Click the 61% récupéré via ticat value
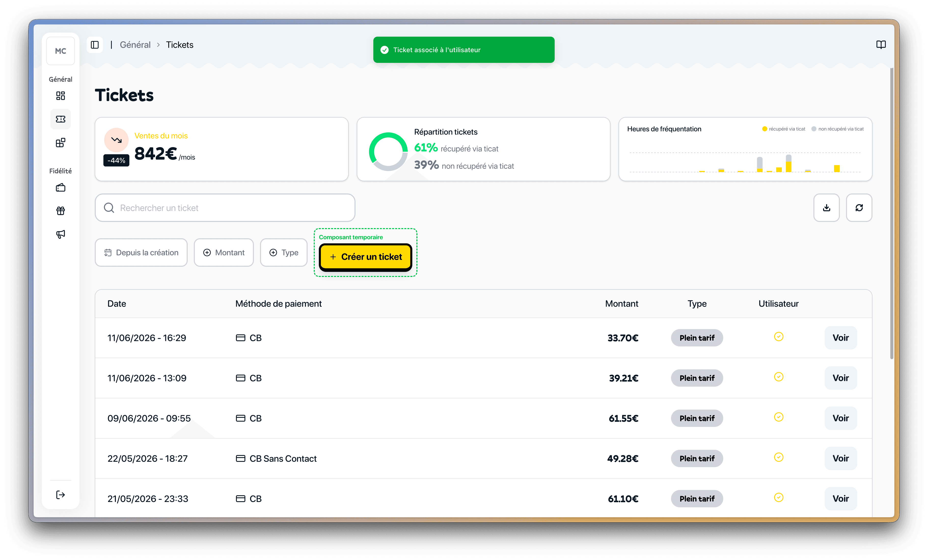928x560 pixels. 426,148
